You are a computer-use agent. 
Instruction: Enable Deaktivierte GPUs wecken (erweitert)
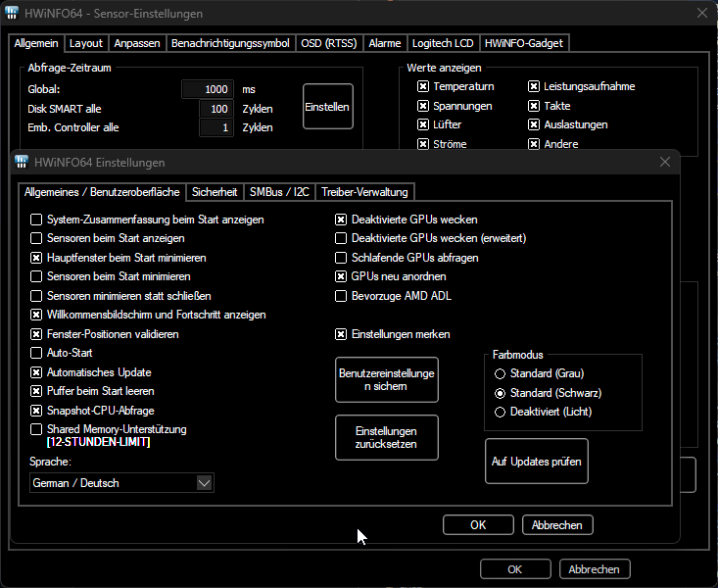[341, 238]
